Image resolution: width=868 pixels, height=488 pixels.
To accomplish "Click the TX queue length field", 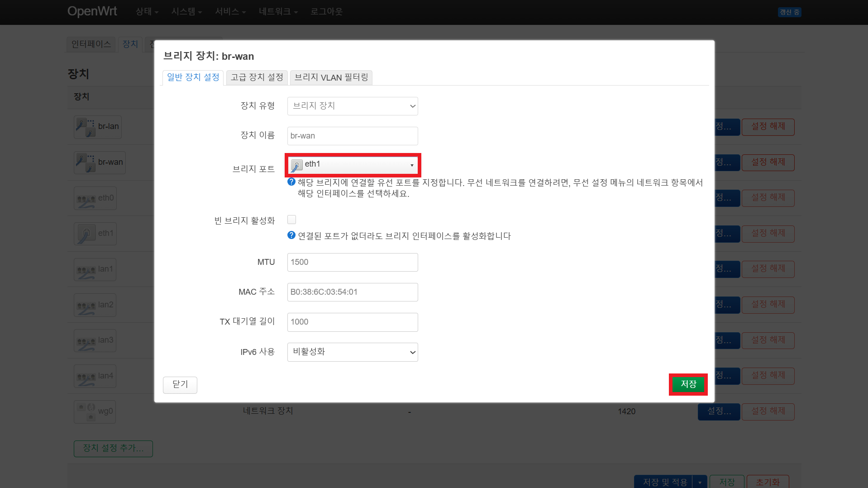I will pyautogui.click(x=353, y=322).
